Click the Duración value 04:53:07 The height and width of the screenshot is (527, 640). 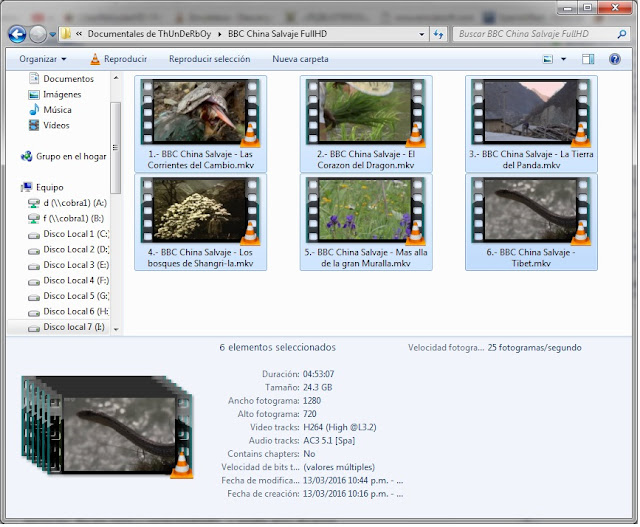pyautogui.click(x=318, y=374)
